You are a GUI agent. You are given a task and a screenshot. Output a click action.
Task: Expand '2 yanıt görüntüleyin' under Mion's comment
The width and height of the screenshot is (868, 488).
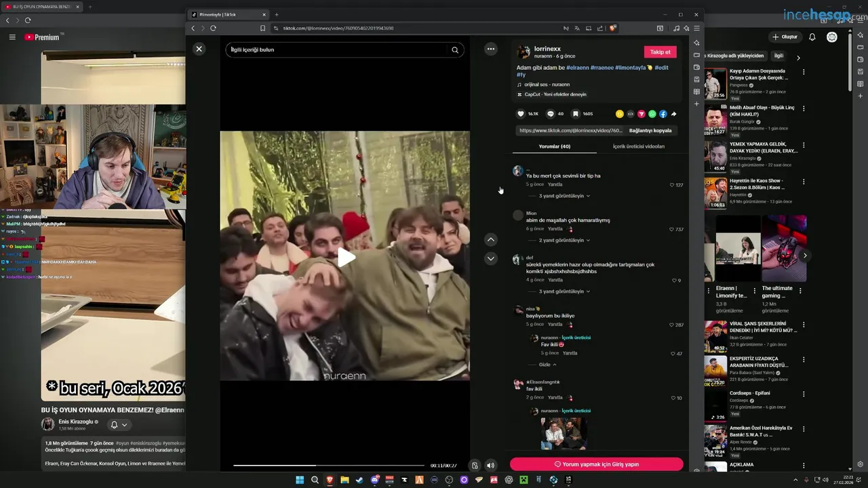[564, 240]
